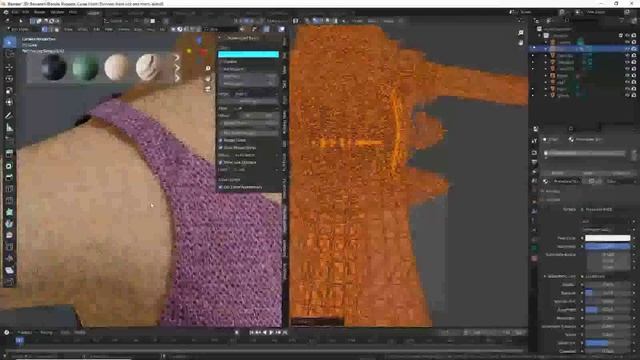Open the Output properties tab icon
640x360 pixels.
[534, 162]
